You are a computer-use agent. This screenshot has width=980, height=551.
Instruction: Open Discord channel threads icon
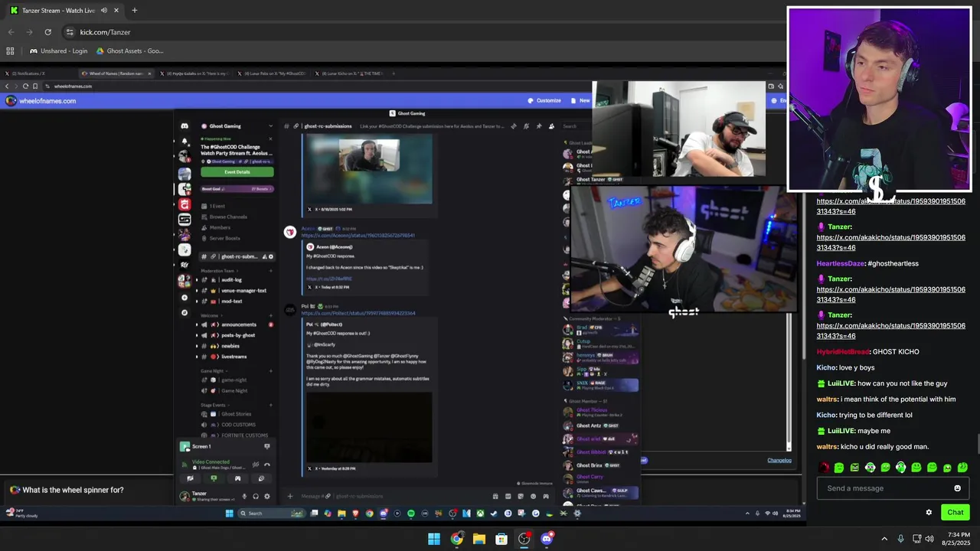(514, 126)
